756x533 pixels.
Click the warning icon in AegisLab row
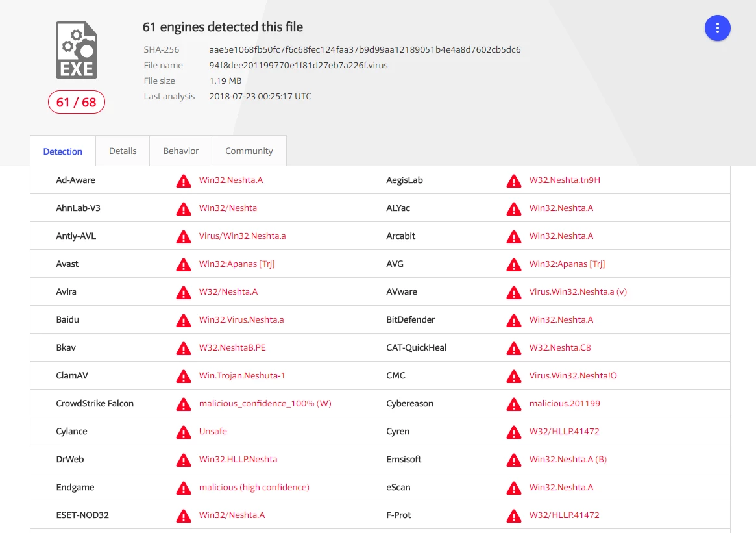click(x=513, y=181)
